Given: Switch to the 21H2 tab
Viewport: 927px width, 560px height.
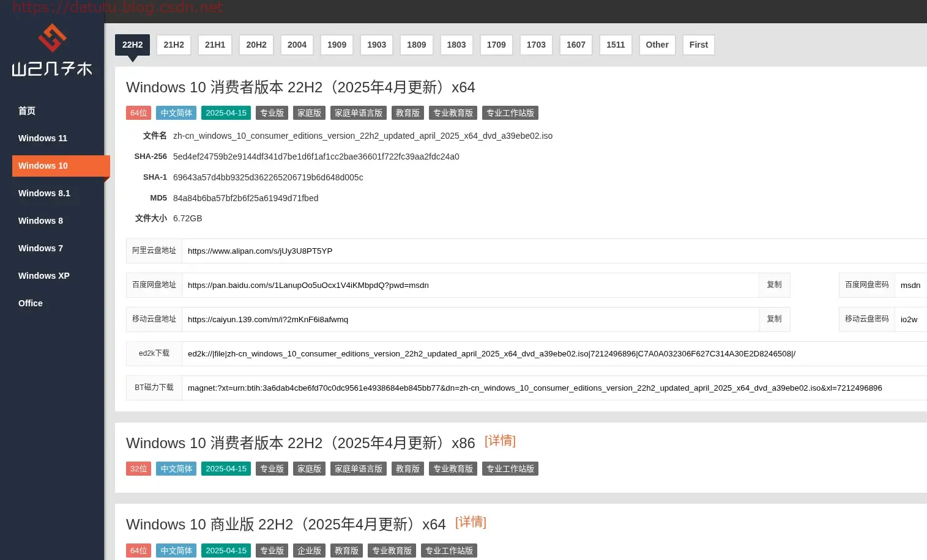Looking at the screenshot, I should pos(174,45).
